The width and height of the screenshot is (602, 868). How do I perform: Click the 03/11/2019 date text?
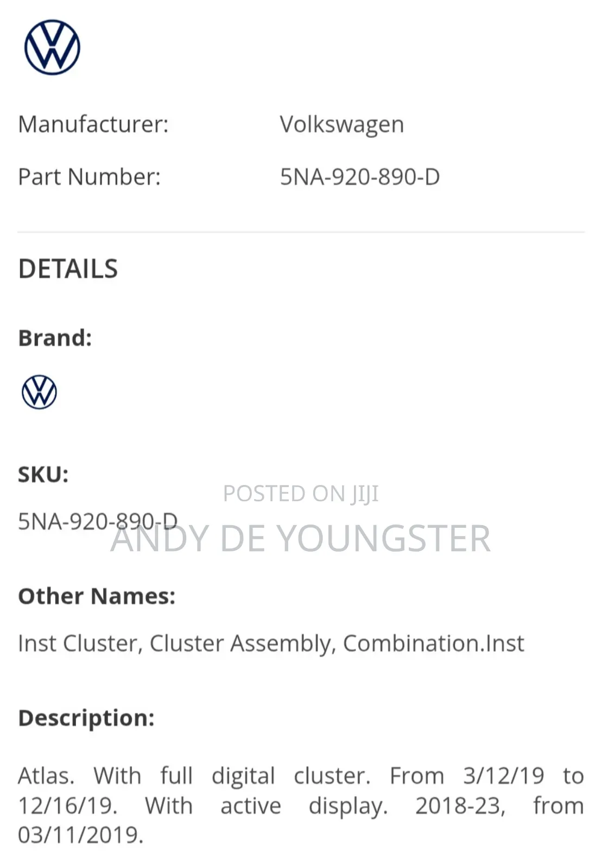[81, 835]
